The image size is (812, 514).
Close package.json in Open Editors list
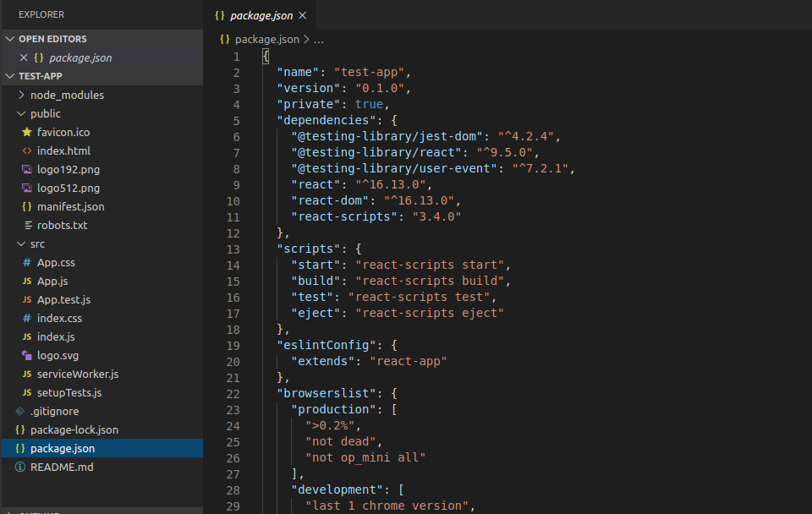pyautogui.click(x=24, y=57)
